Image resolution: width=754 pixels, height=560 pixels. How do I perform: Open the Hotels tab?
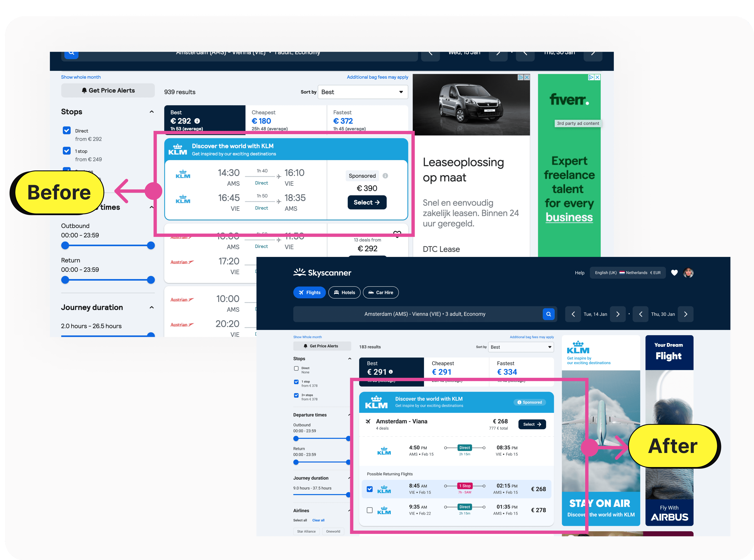tap(344, 293)
